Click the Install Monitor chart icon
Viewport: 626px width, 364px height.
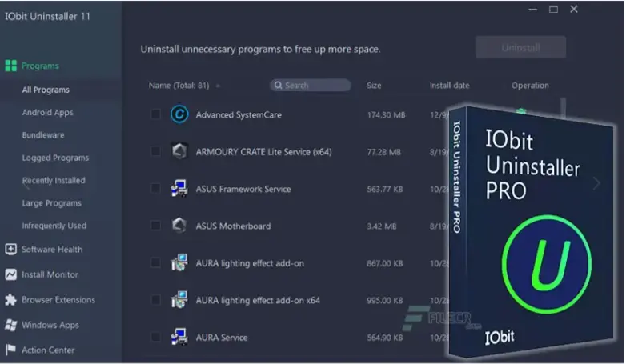10,274
